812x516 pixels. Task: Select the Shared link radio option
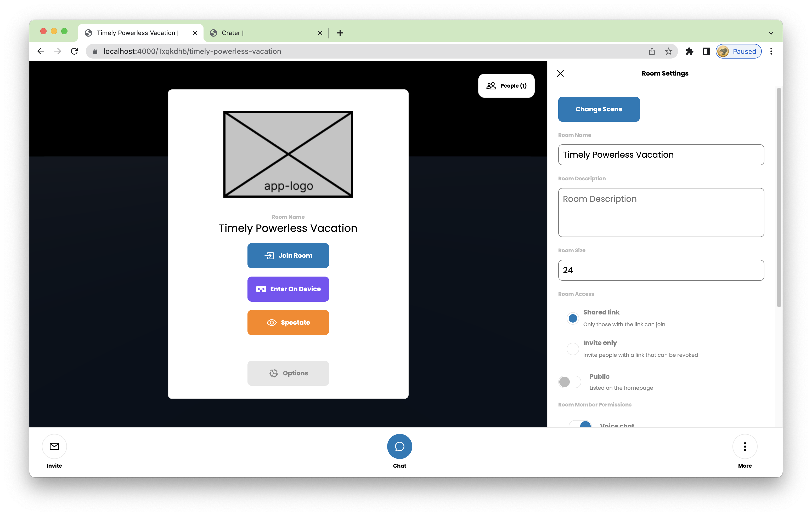coord(573,318)
